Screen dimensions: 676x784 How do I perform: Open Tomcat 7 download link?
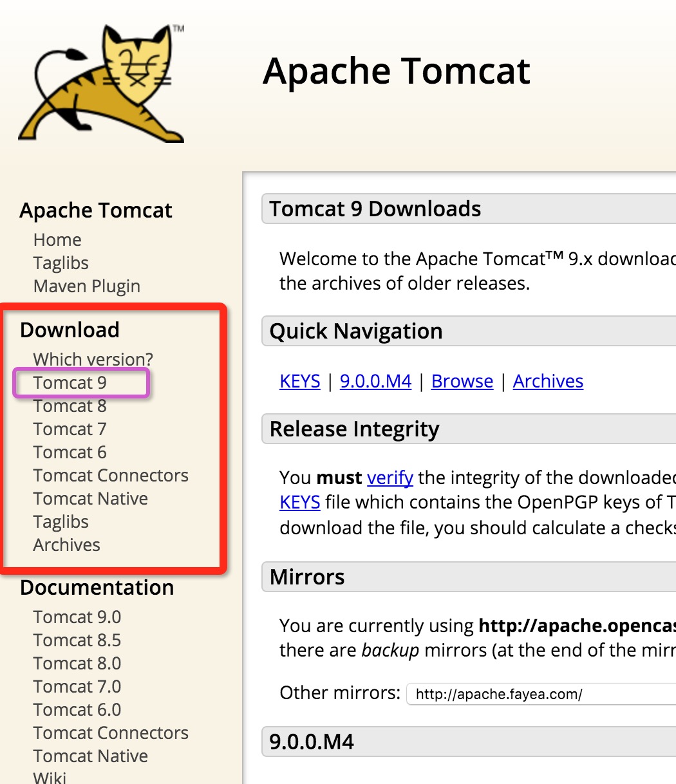point(70,429)
